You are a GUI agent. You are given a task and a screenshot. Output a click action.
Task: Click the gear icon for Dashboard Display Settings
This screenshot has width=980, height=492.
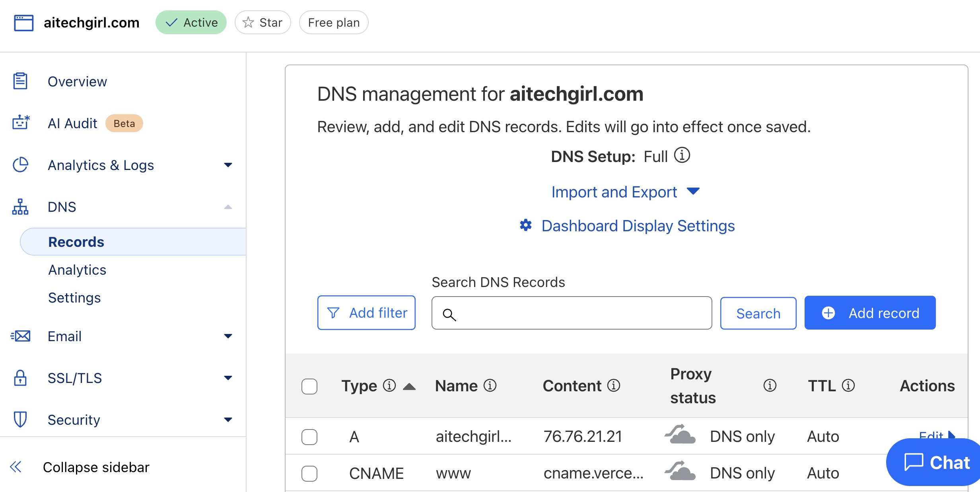[x=526, y=225]
